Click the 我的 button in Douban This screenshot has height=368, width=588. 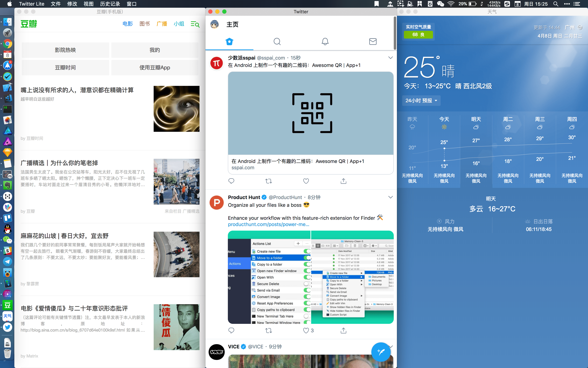[x=155, y=50]
